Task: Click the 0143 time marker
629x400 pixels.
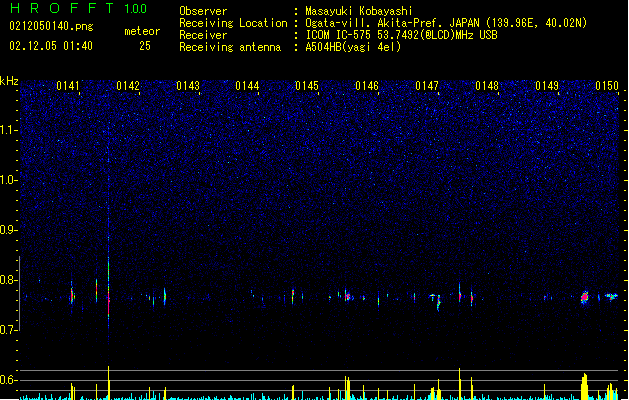Action: [188, 86]
